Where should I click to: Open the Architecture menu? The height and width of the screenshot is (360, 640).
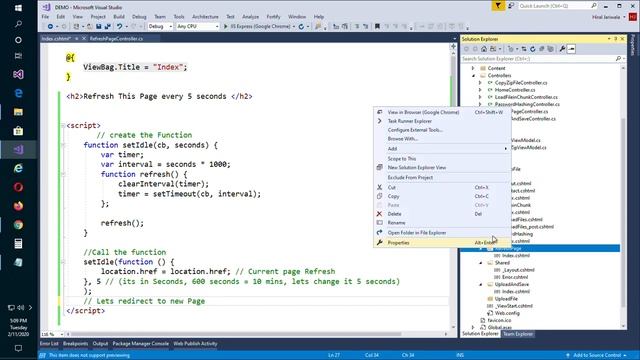[205, 17]
